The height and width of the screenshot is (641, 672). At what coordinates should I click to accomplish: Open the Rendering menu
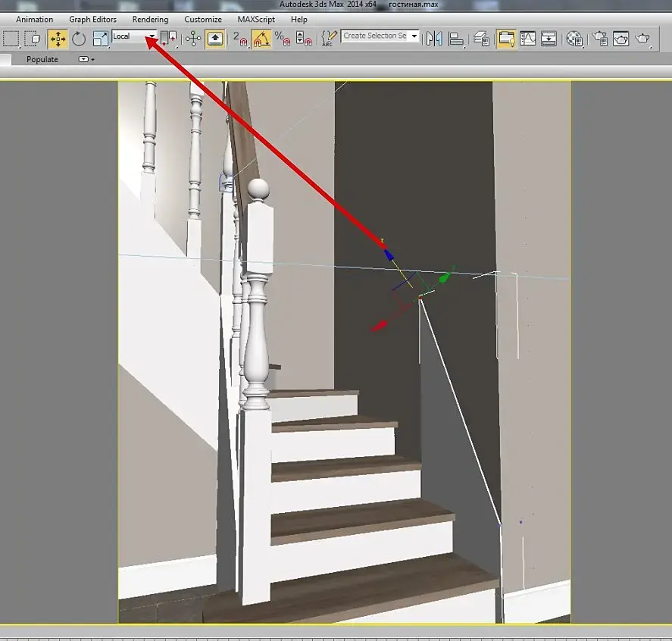(x=150, y=19)
